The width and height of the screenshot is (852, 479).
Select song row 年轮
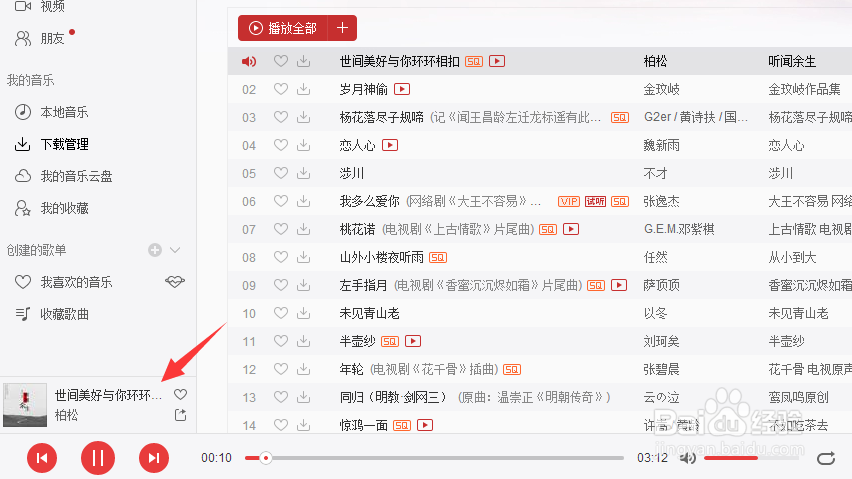540,369
